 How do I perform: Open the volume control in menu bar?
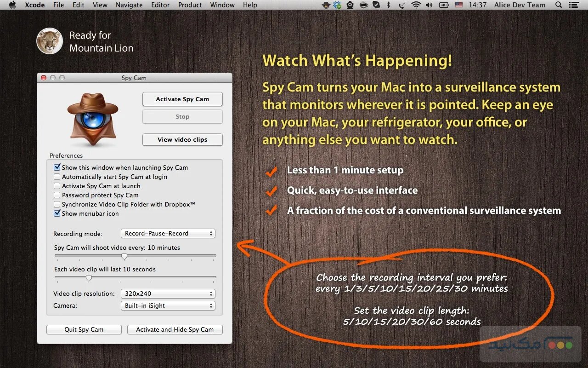tap(429, 5)
